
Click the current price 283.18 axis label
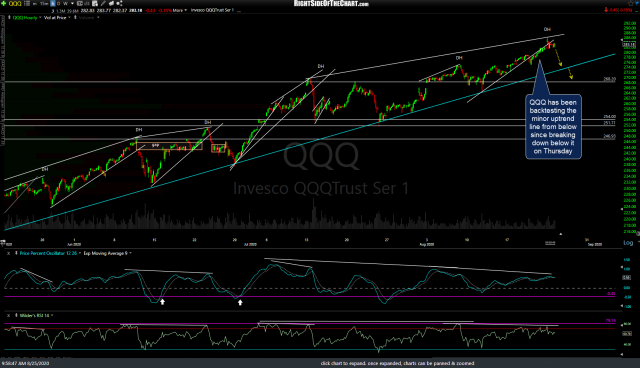click(x=629, y=44)
